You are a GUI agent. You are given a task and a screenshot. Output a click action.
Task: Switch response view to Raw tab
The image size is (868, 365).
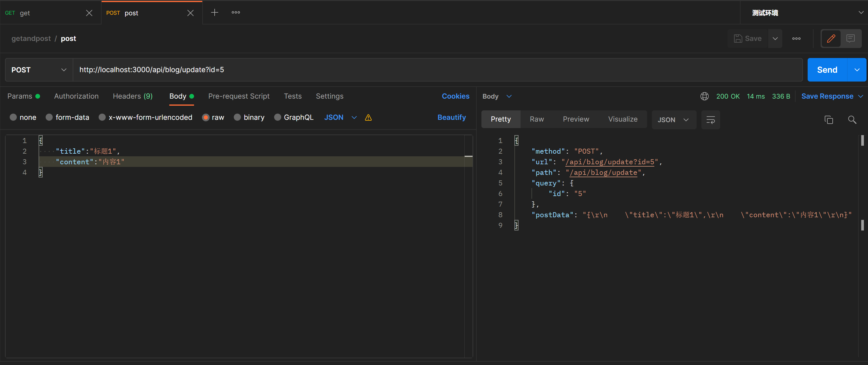click(x=536, y=119)
